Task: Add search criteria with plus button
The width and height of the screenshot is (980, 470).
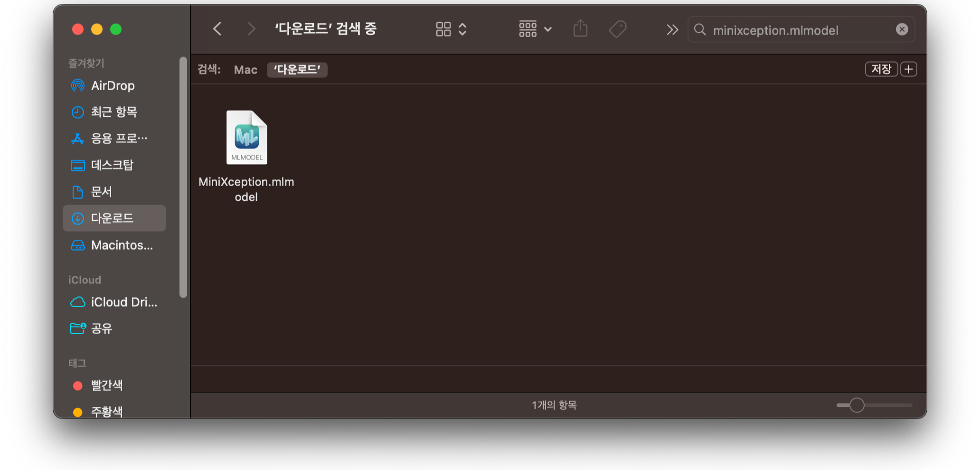Action: (x=909, y=69)
